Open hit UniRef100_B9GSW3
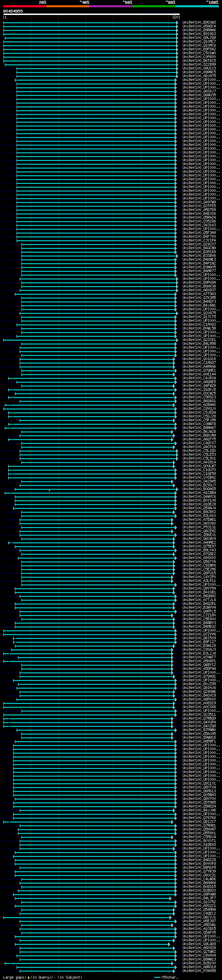The image size is (222, 980). [199, 23]
